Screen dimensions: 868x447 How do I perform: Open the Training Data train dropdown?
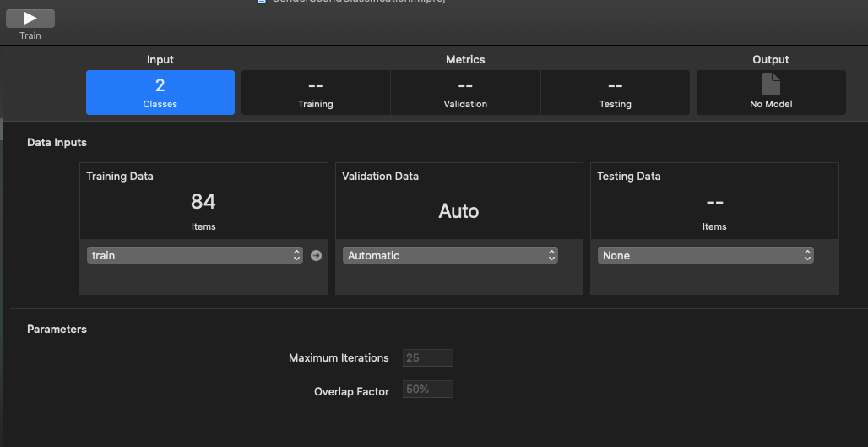click(x=195, y=255)
